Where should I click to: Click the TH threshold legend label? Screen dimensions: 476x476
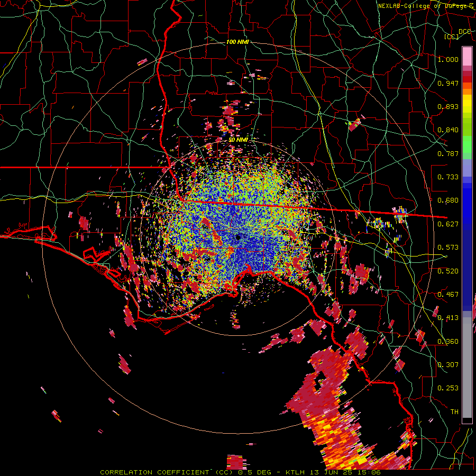[x=454, y=412]
